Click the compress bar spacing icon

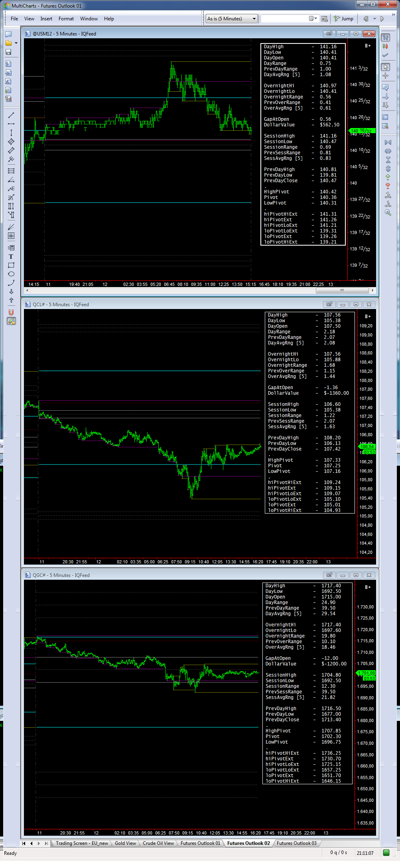click(x=388, y=142)
